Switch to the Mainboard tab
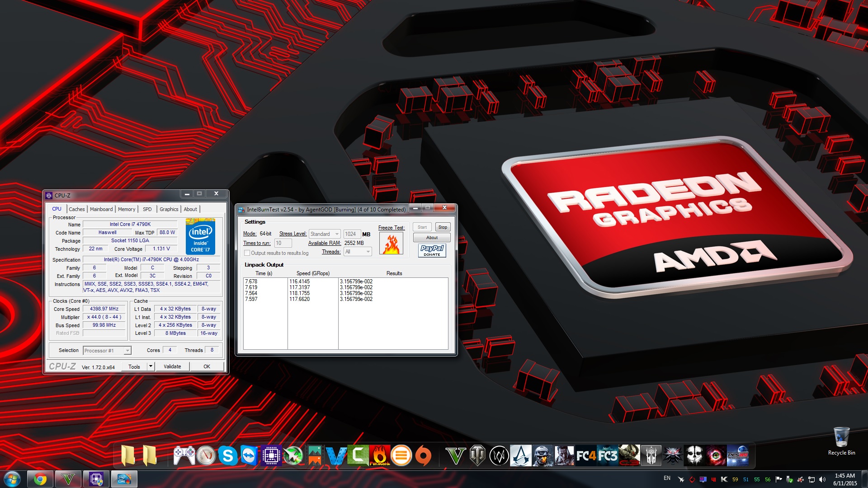The height and width of the screenshot is (488, 868). click(x=101, y=209)
